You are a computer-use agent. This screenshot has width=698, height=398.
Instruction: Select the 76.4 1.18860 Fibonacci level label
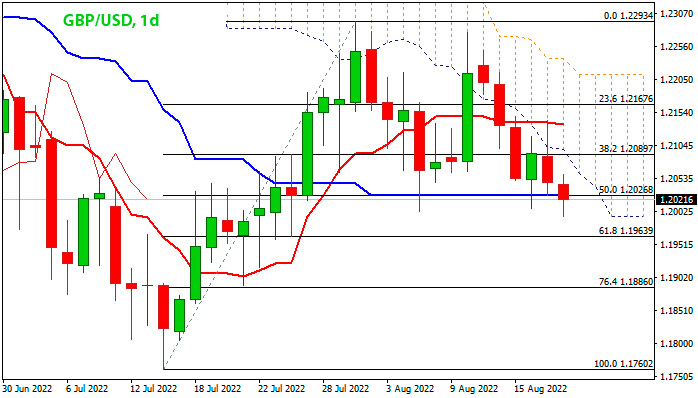coord(626,281)
